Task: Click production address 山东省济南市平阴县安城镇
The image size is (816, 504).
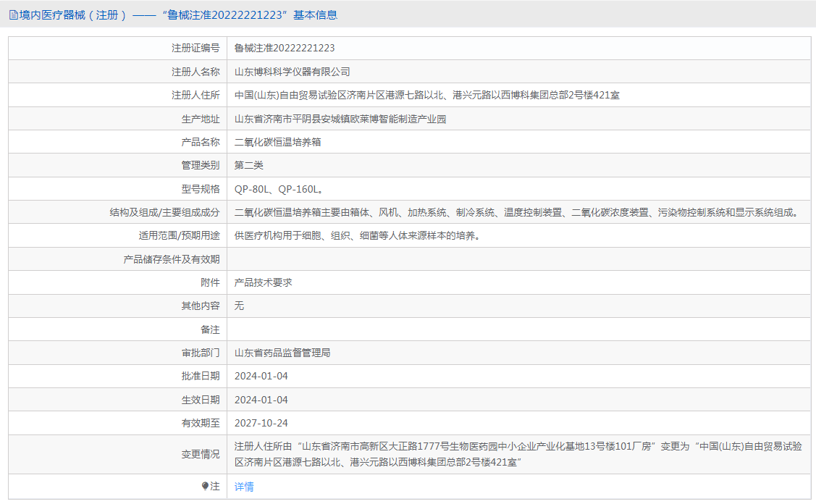Action: [x=340, y=119]
